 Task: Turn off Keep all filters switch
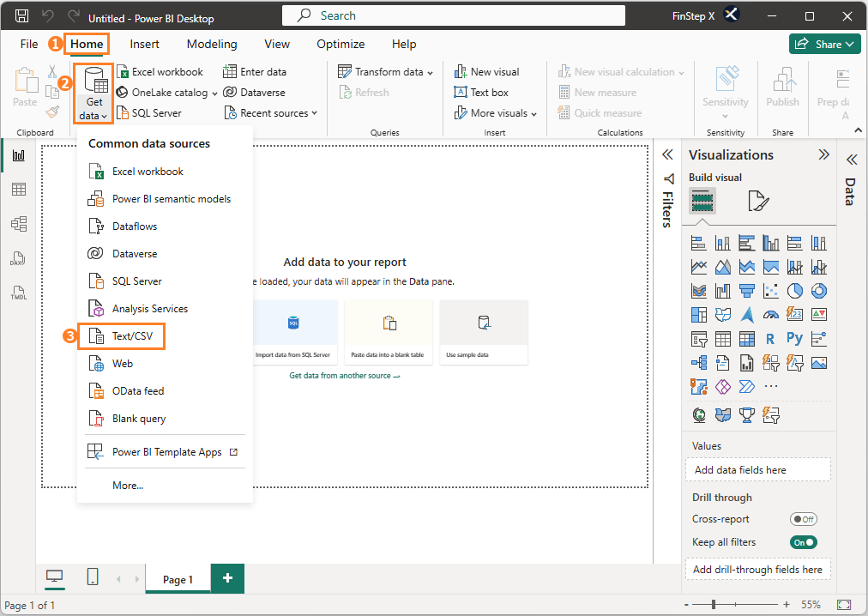tap(803, 542)
